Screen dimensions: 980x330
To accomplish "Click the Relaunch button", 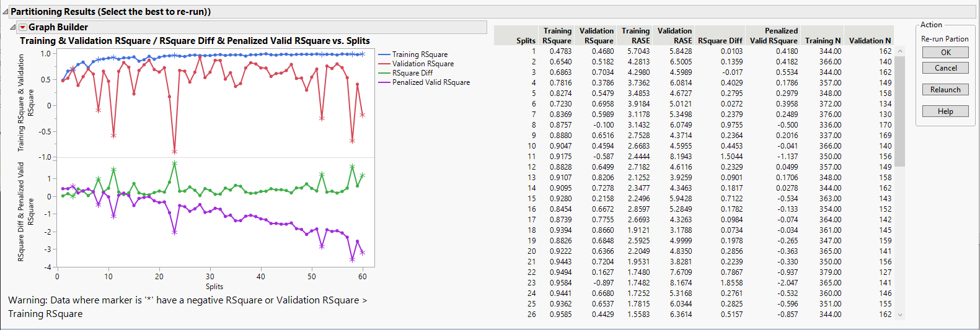I will 945,90.
